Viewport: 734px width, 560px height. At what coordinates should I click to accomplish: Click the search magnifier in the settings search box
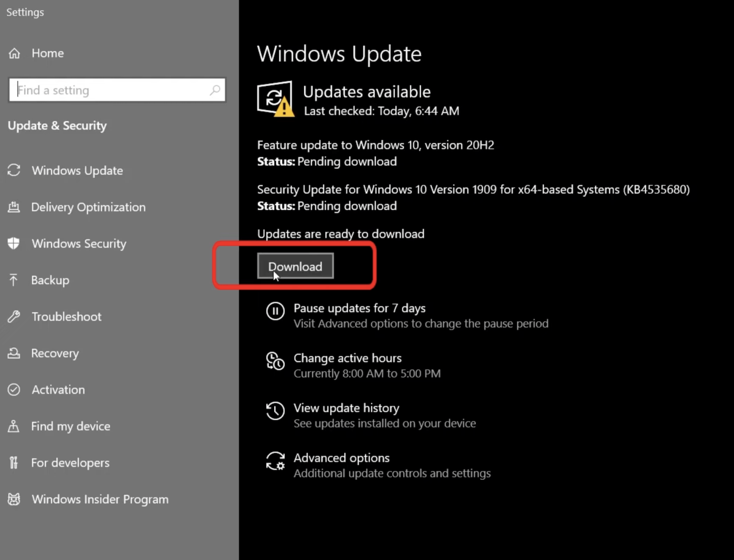coord(215,90)
